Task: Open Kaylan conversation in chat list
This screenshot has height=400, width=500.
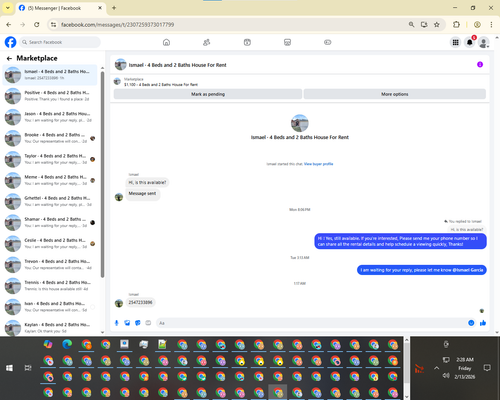Action: pos(50,328)
